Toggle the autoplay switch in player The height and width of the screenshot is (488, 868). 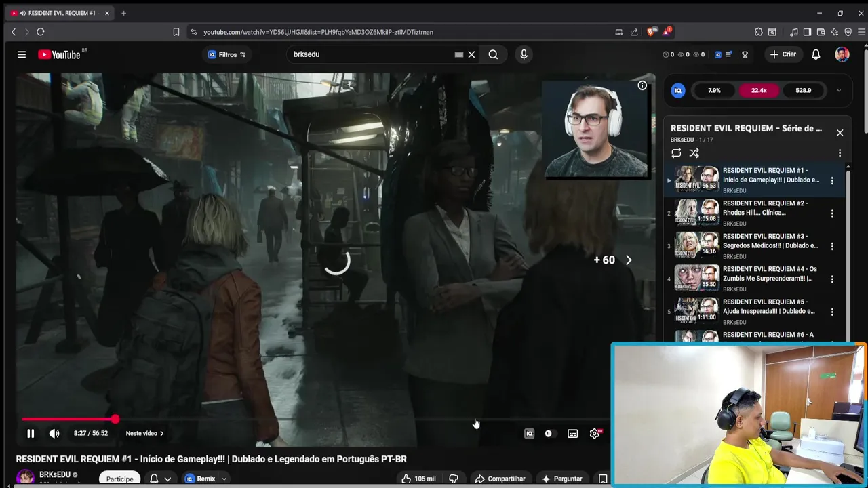[549, 434]
